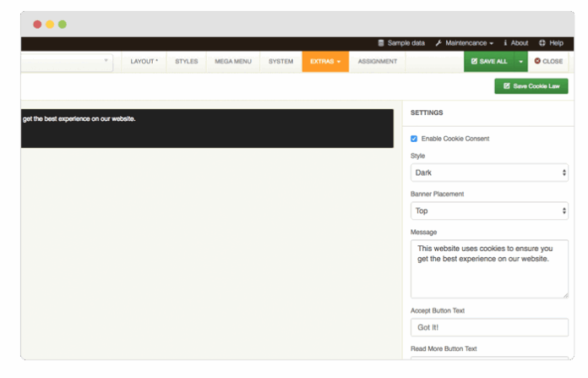
Task: Click the SETTINGS panel heading
Action: coord(427,112)
